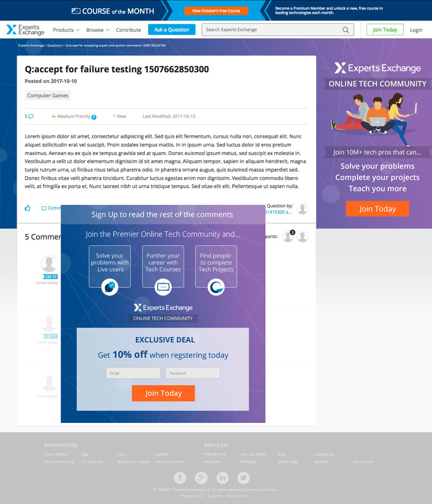432x504 pixels.
Task: Click the Tech Courses code screen icon
Action: click(163, 287)
